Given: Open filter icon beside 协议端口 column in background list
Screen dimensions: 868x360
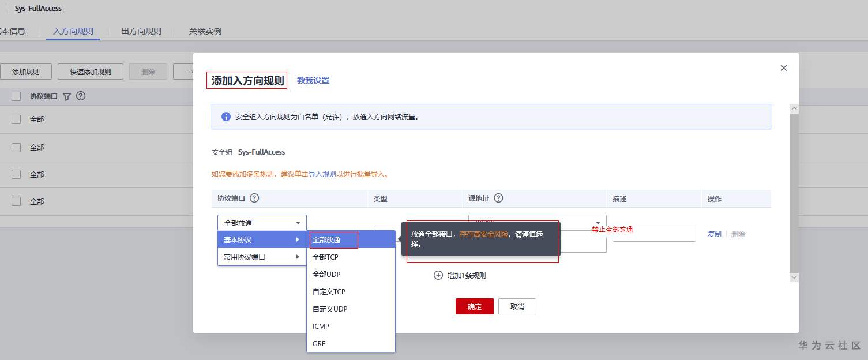Looking at the screenshot, I should coord(67,96).
